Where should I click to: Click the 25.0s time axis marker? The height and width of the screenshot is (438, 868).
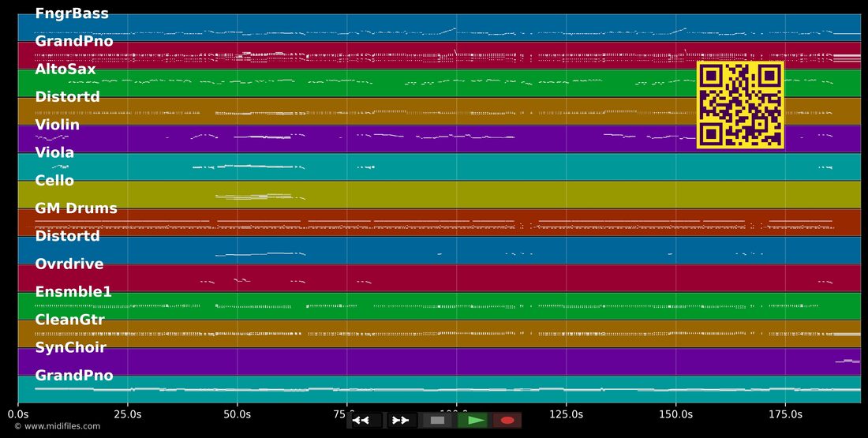click(x=128, y=414)
